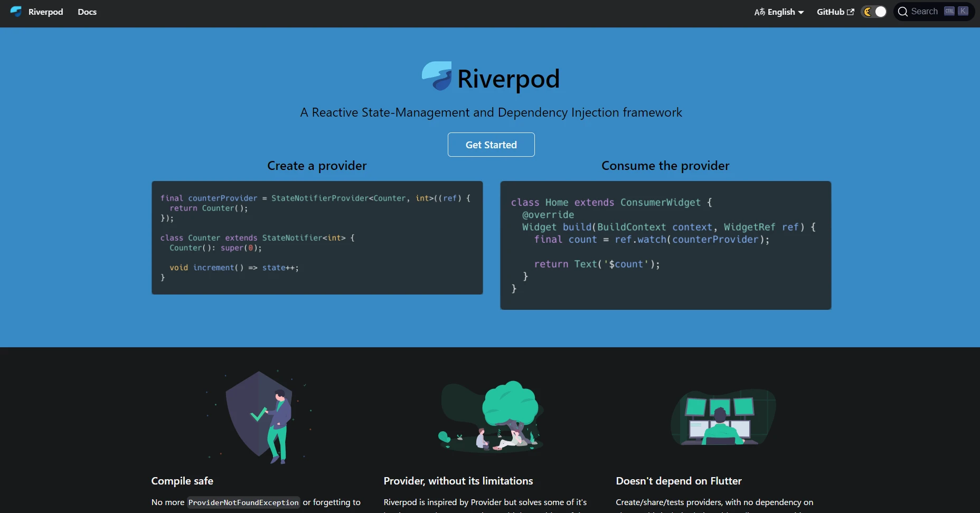Select Riverpod in the top navigation
980x513 pixels.
45,12
